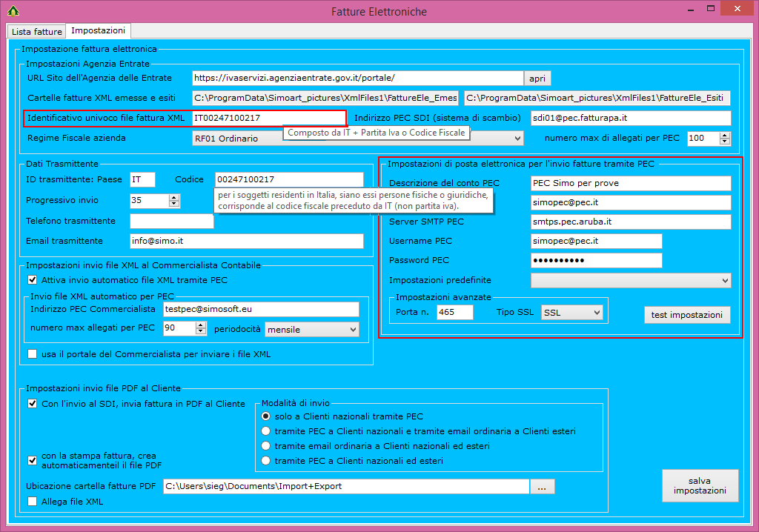Check the Allega file XML checkbox

pyautogui.click(x=32, y=502)
